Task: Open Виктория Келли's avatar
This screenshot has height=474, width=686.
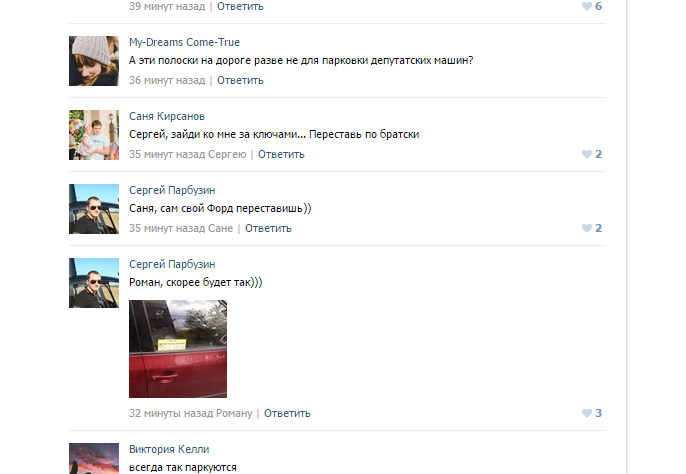Action: 94,458
